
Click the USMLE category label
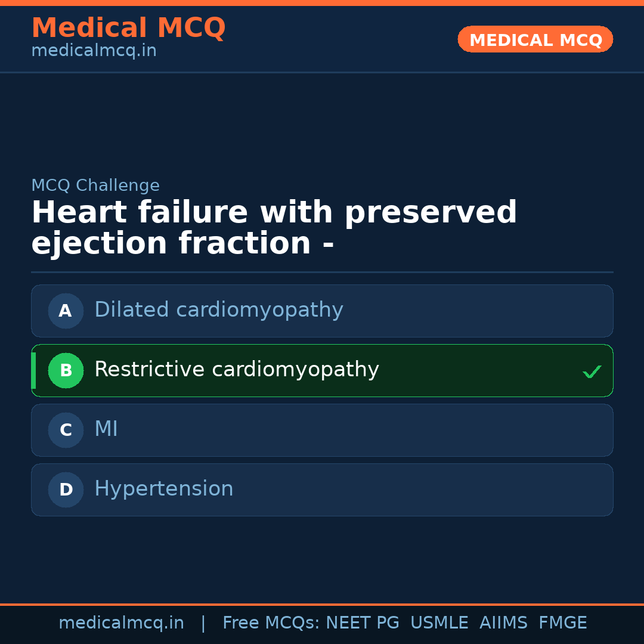[x=439, y=623]
